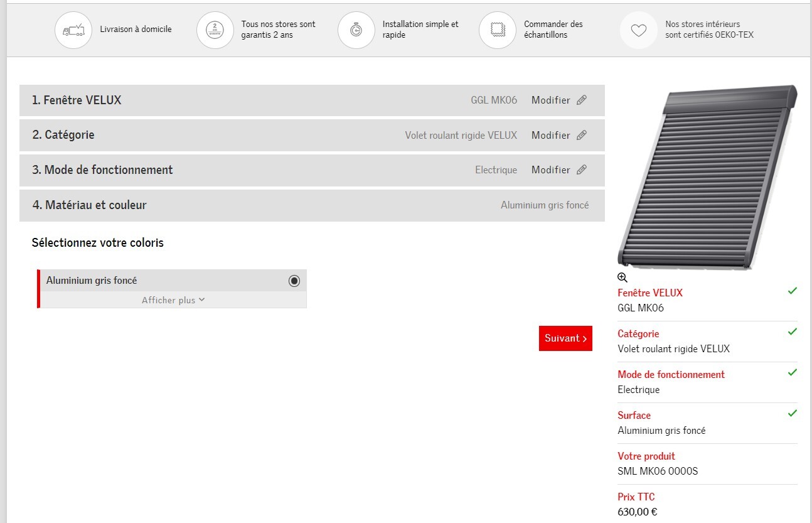Open Livraison à domicile info
Viewport: 812px width, 523px height.
tap(136, 30)
